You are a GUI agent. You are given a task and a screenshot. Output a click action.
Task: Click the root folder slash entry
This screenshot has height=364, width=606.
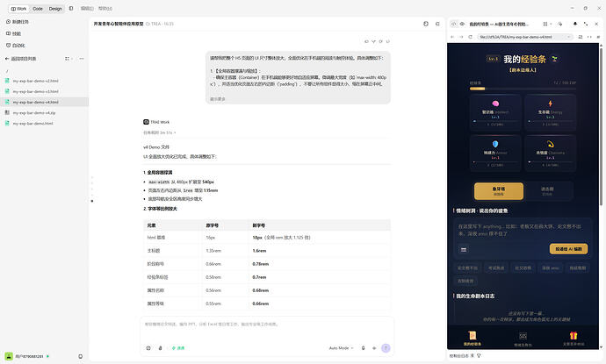(x=7, y=71)
